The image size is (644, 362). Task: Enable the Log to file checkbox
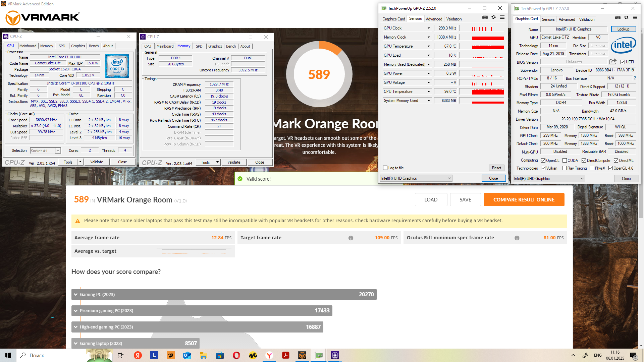385,168
